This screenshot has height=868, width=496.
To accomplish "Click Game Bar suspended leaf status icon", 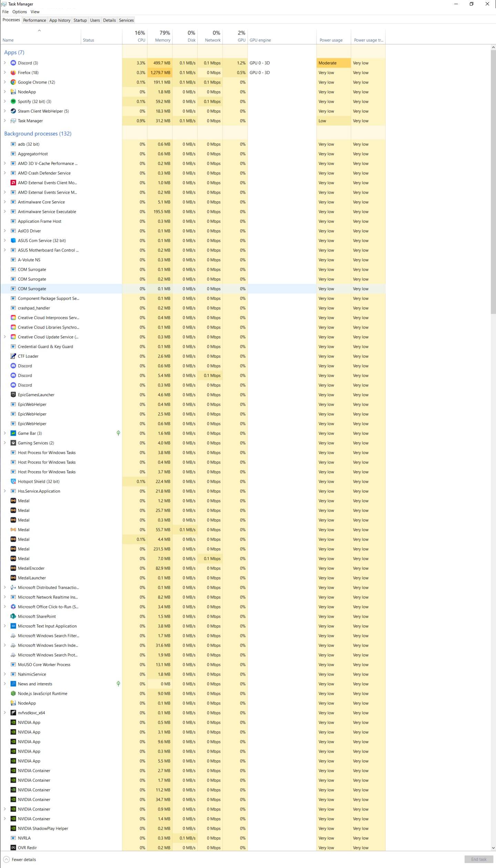I will (x=118, y=433).
